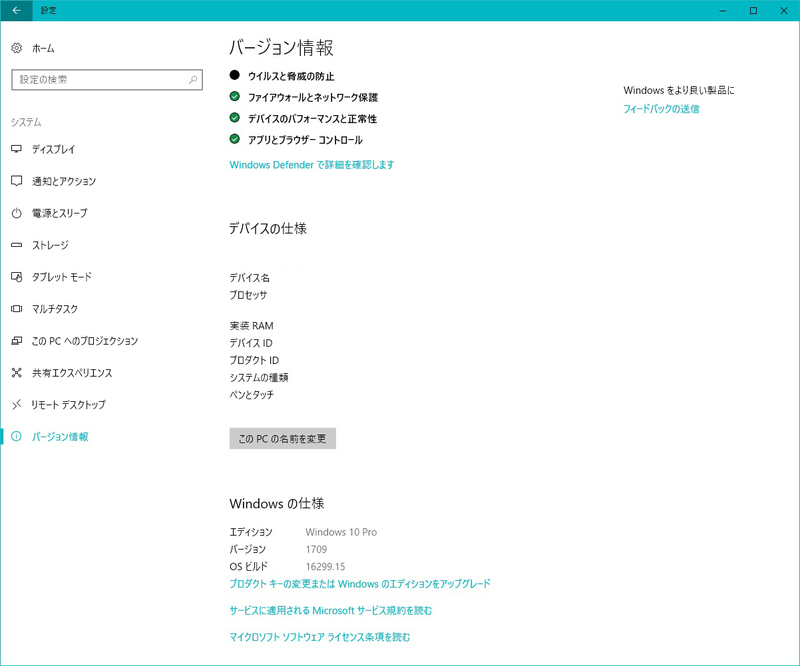Read ソフトウェア ライセンス条項 link
Screen dimensions: 800x666
pos(320,637)
